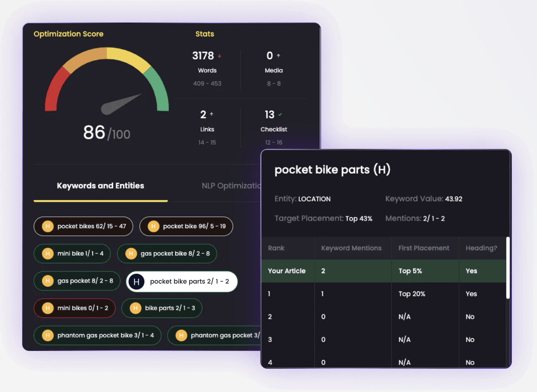Click the red down arrow beside 3178 Words
This screenshot has width=537, height=392.
click(219, 56)
